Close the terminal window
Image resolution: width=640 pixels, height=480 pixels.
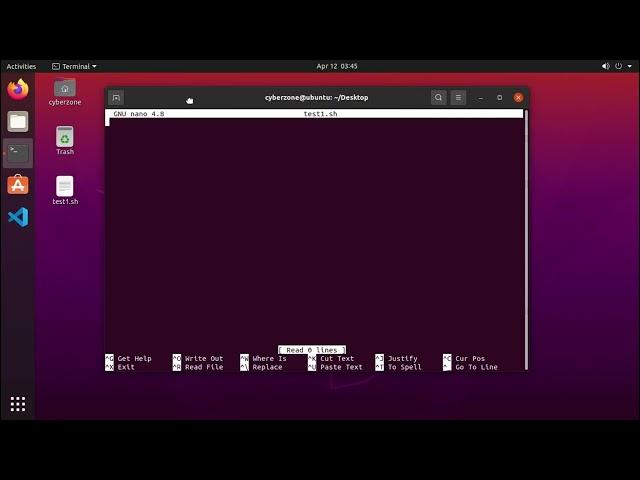pos(518,98)
